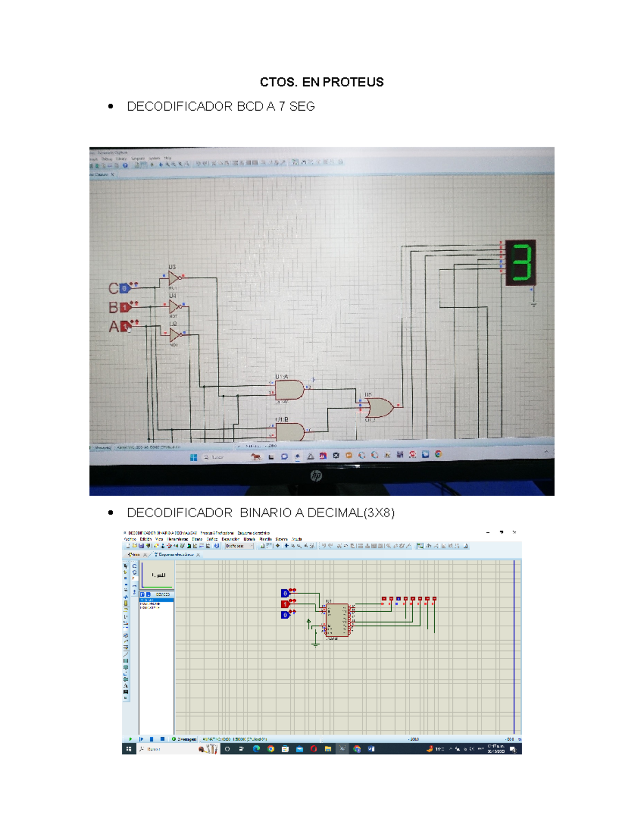Click the Rotate Clockwise icon beside the tool column
The height and width of the screenshot is (834, 644).
(x=135, y=566)
